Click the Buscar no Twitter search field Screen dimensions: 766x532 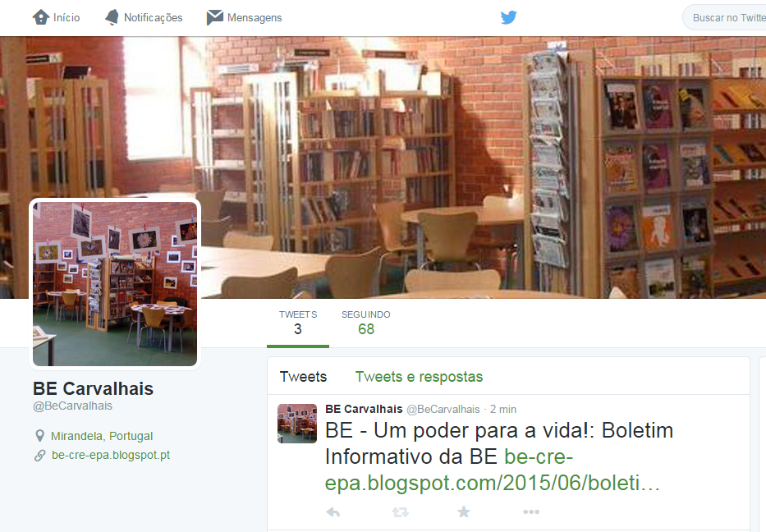[x=724, y=17]
